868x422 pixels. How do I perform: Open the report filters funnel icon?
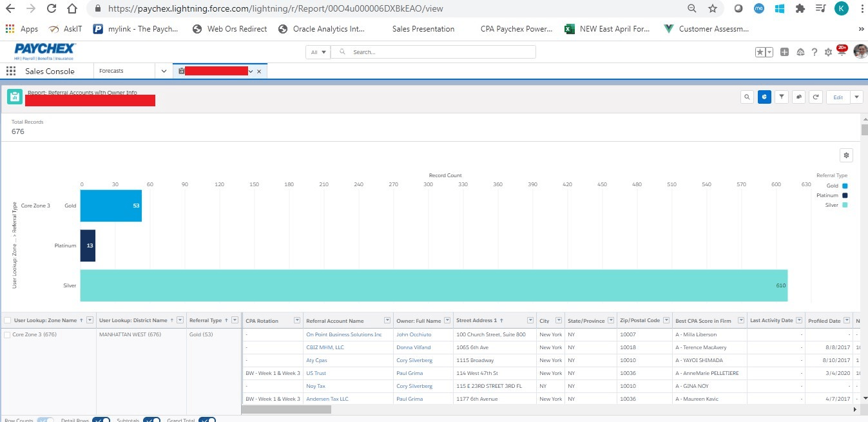[x=782, y=97]
